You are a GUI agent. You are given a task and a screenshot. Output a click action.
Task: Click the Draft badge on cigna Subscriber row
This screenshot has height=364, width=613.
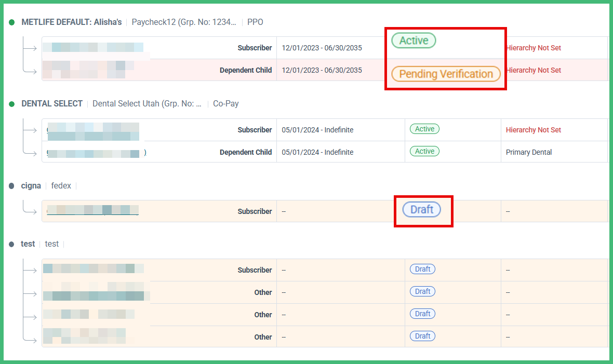click(x=422, y=210)
